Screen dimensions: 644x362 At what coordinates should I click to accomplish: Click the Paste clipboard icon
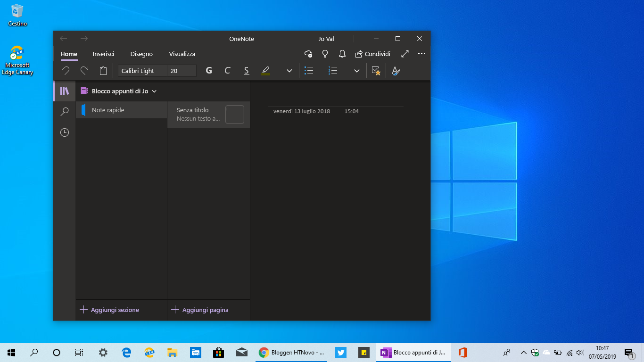pos(103,71)
